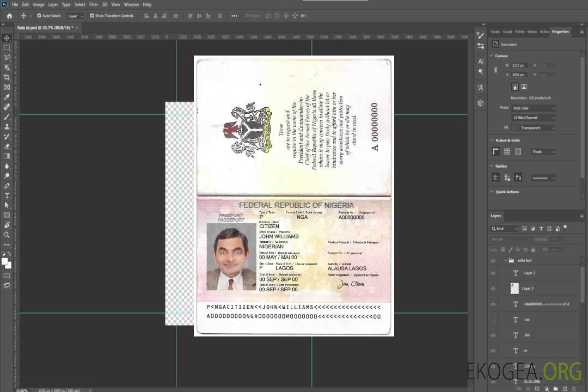Hide the Layer 2 visibility eye
This screenshot has height=392, width=588.
(493, 273)
